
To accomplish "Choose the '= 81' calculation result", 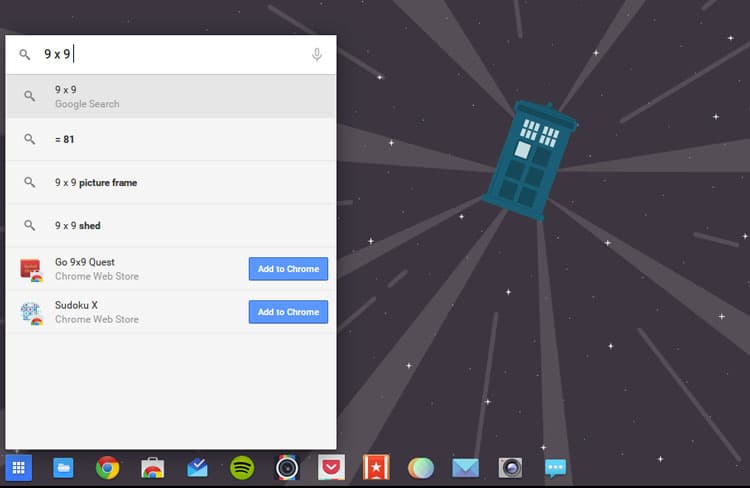I will pos(170,139).
